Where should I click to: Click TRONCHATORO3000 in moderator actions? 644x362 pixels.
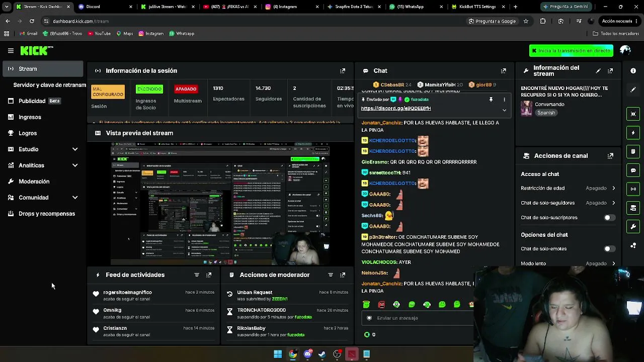pyautogui.click(x=261, y=310)
